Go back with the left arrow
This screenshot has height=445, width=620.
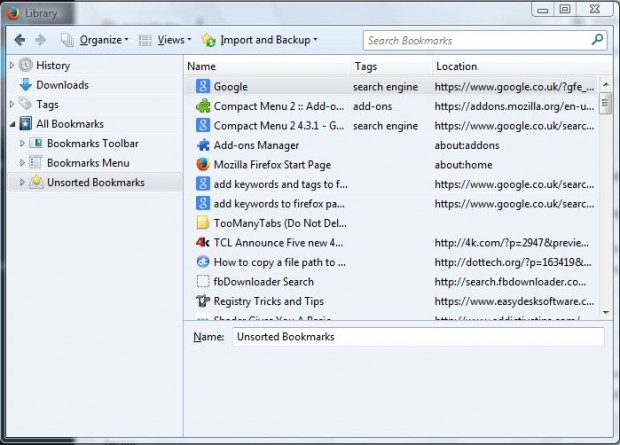coord(19,40)
